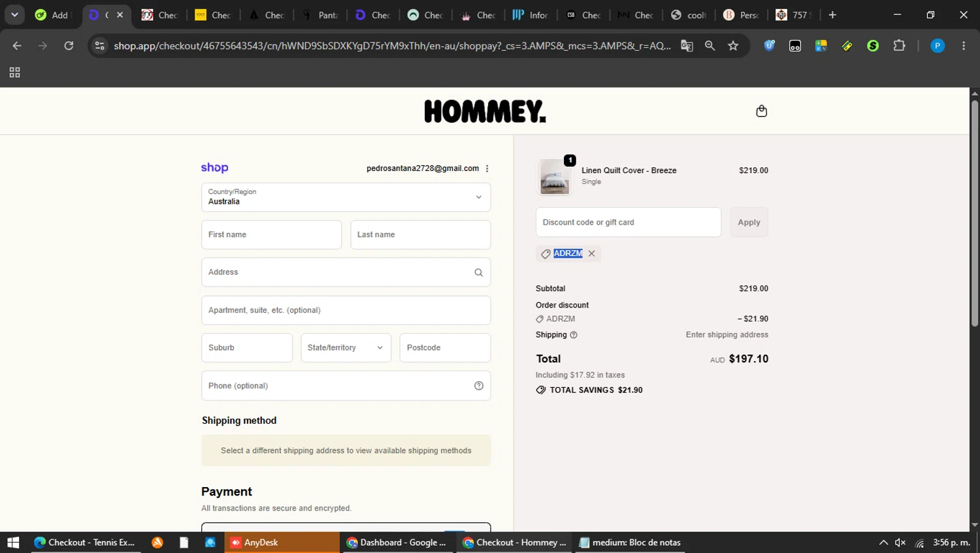
Task: Click the Apartment, suite field
Action: tap(346, 310)
